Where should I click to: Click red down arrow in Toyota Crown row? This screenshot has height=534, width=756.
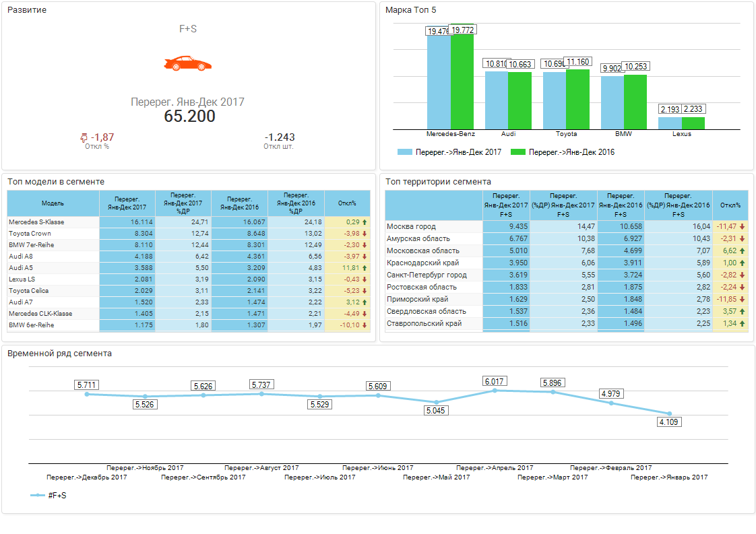tap(365, 234)
